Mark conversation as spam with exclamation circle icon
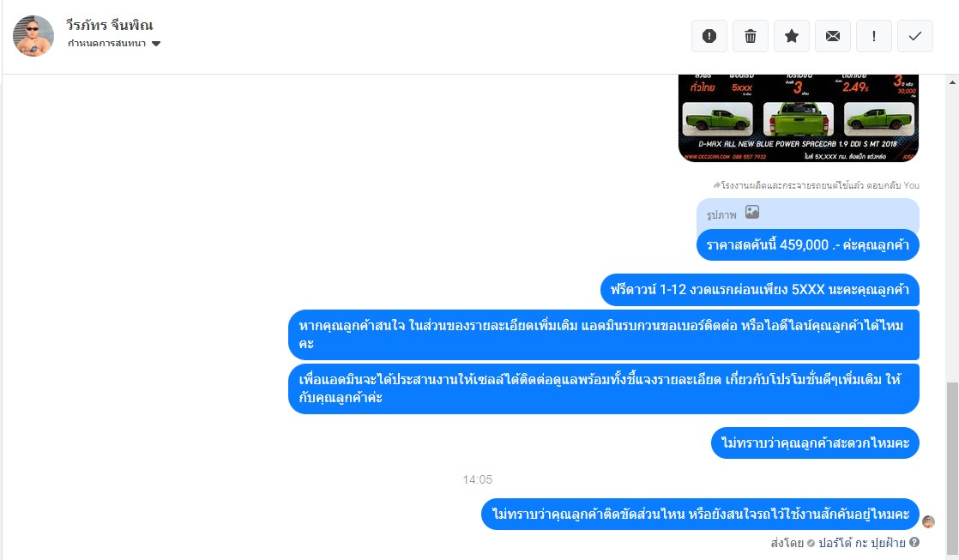Screen dimensions: 959x560 (709, 36)
